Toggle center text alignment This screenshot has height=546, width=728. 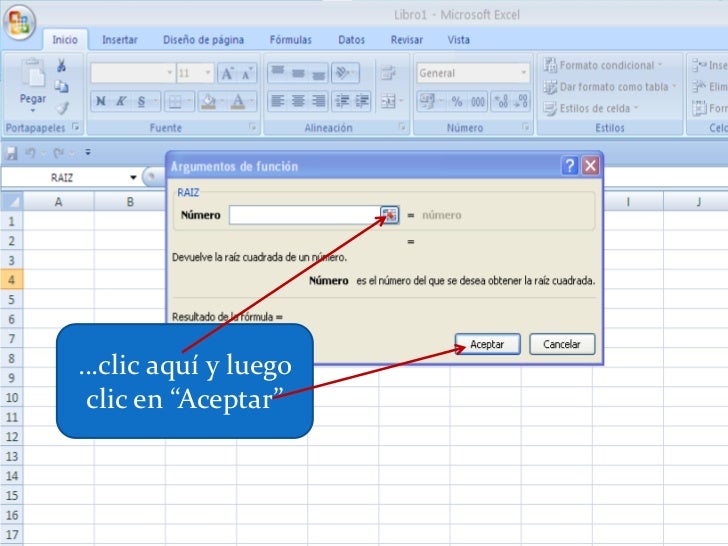(298, 101)
